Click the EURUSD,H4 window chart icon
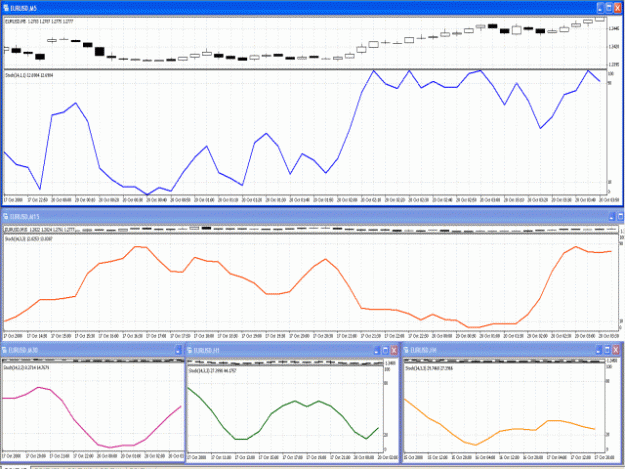The image size is (625, 469). (406, 350)
